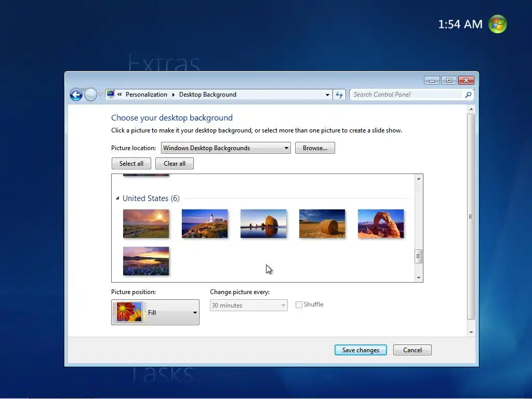
Task: Select the sunset field wallpaper thumbnail
Action: [146, 223]
